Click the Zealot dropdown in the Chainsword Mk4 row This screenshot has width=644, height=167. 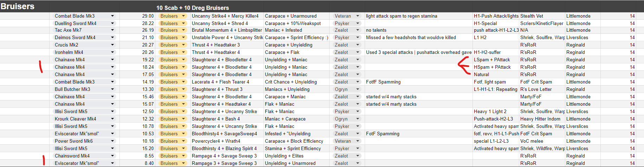(358, 156)
